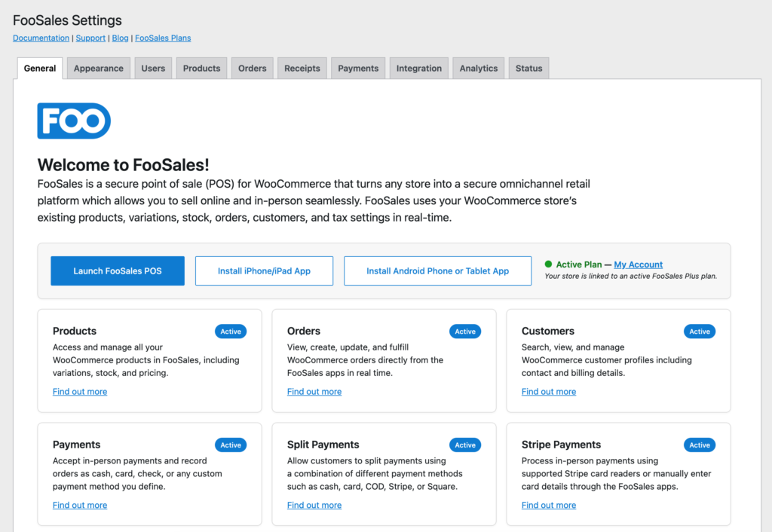Click Active badge on Orders card
The image size is (772, 532).
[x=464, y=332]
